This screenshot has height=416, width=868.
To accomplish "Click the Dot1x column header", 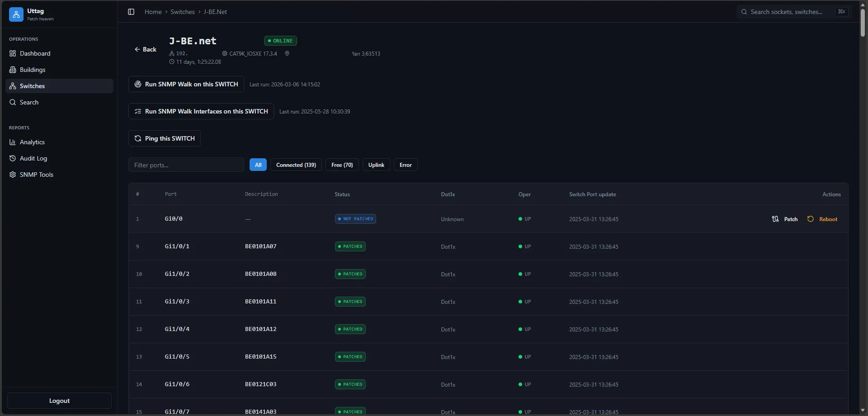I will click(x=448, y=194).
